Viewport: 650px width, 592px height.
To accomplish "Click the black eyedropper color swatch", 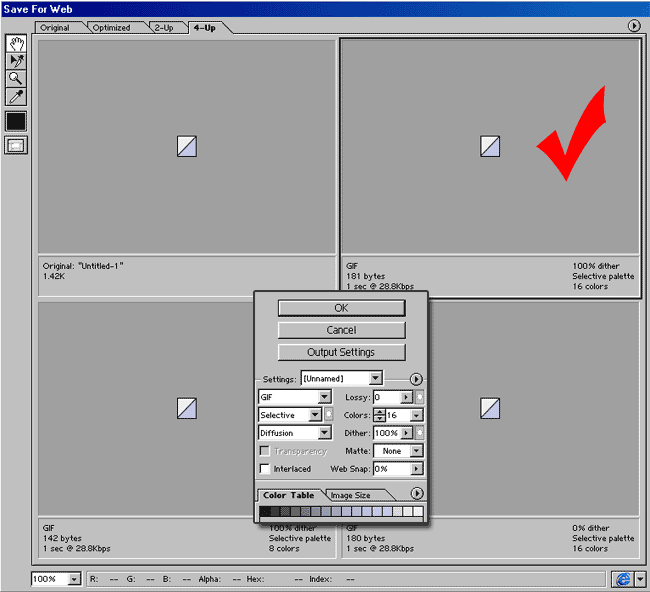I will pos(16,121).
